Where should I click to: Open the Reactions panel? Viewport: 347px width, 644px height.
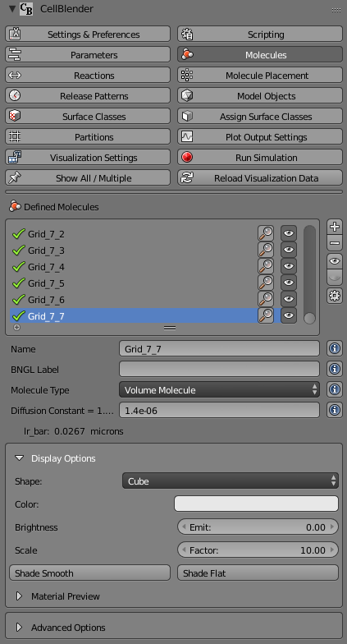pyautogui.click(x=88, y=76)
